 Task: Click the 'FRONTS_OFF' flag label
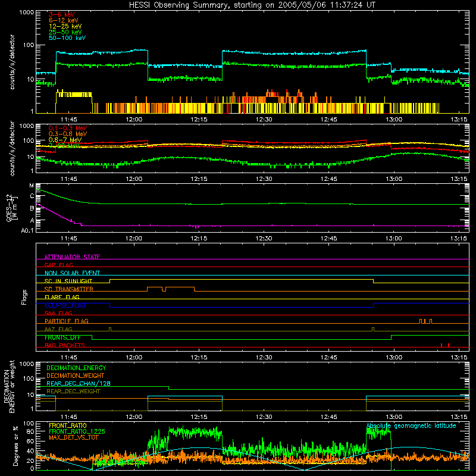[x=62, y=337]
